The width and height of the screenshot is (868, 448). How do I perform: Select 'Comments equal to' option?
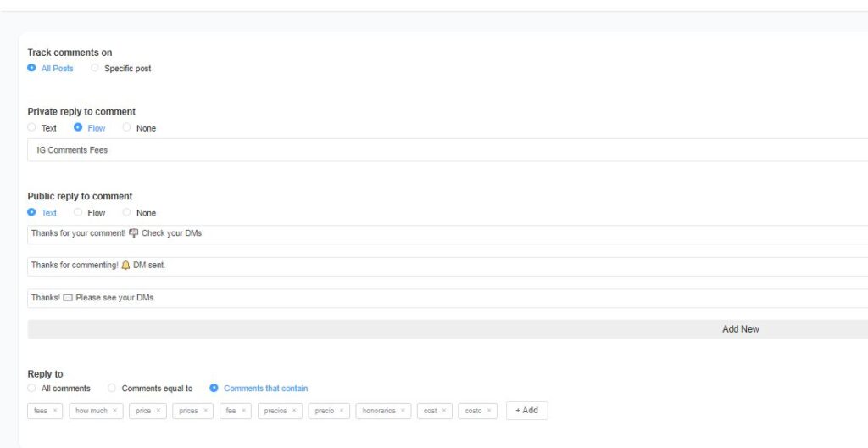(x=112, y=388)
